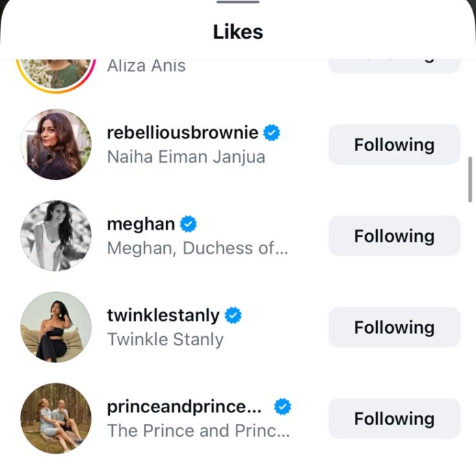Screen dimensions: 476x469
Task: View twinklestanly's profile picture
Action: [56, 327]
